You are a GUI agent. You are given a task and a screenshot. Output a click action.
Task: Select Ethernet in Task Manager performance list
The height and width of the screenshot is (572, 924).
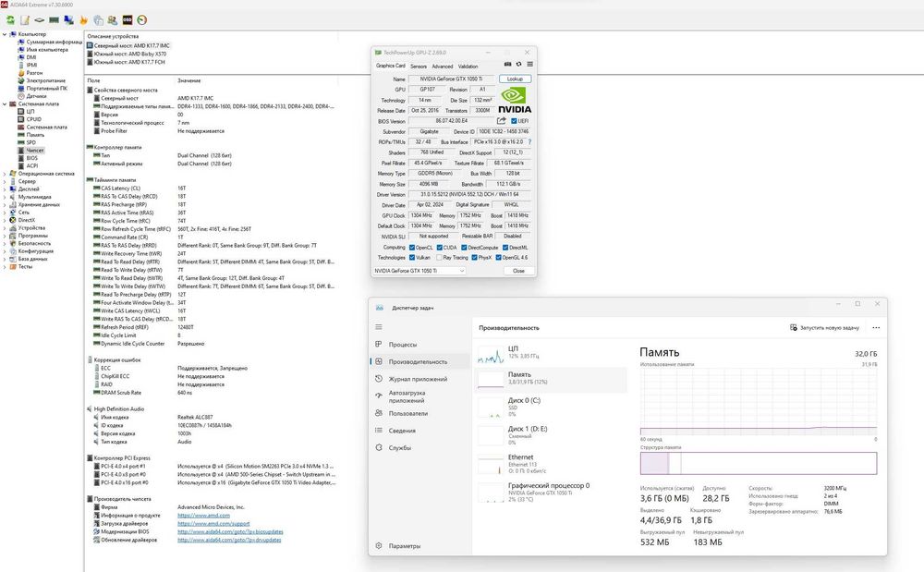(551, 464)
